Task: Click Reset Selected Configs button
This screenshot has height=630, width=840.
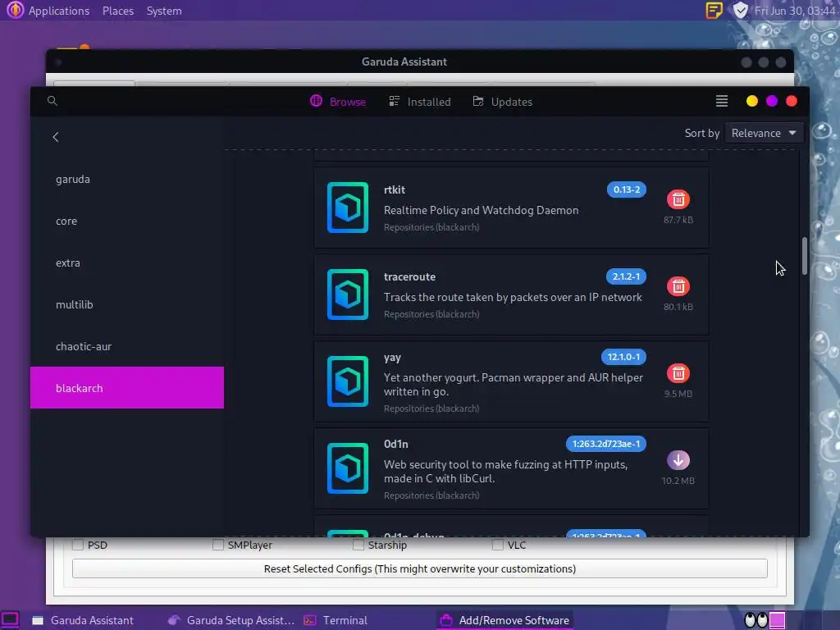Action: click(x=419, y=568)
